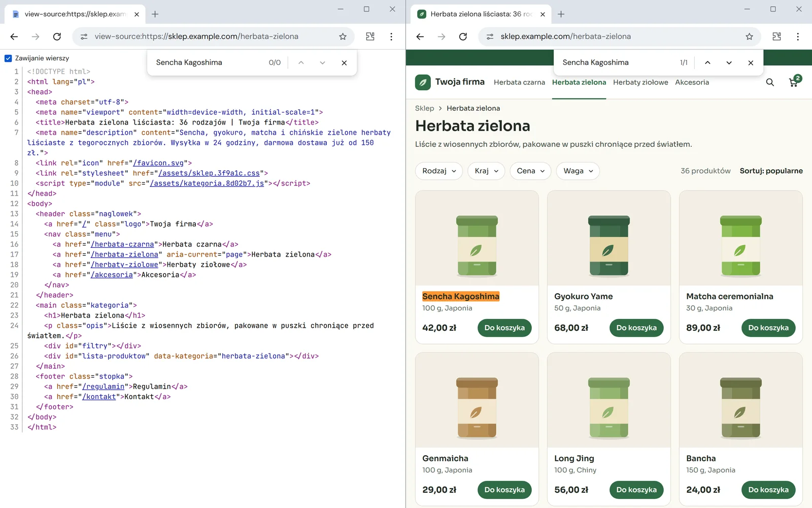
Task: Open the shop search magnifier icon
Action: 770,82
